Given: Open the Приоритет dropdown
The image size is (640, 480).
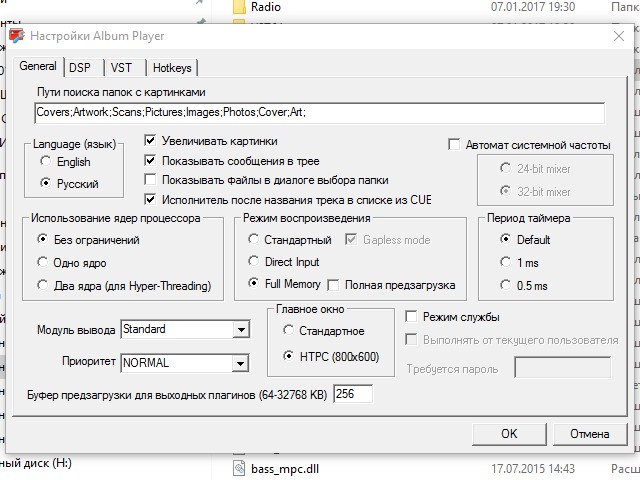Looking at the screenshot, I should click(241, 363).
